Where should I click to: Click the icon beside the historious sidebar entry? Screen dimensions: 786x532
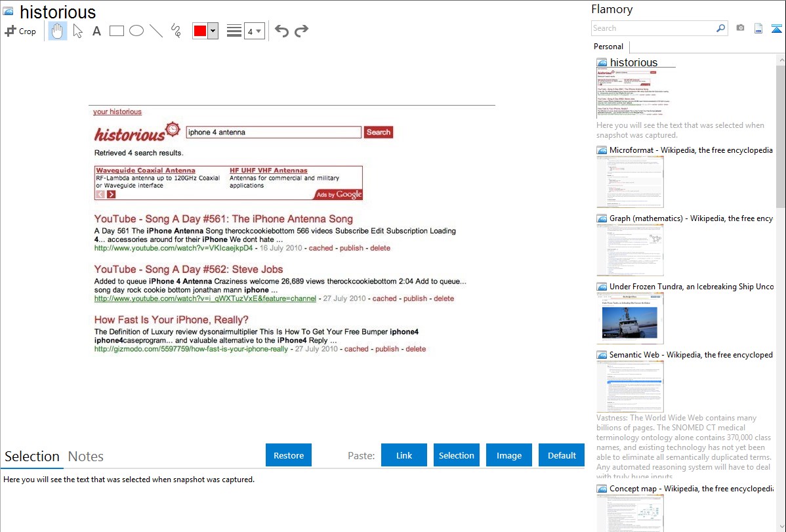(602, 63)
